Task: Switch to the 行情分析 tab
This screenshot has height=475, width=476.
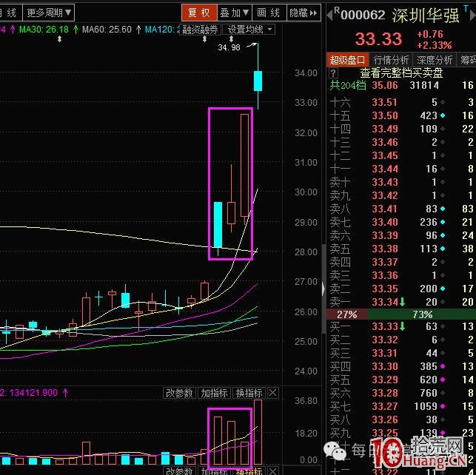Action: 391,60
